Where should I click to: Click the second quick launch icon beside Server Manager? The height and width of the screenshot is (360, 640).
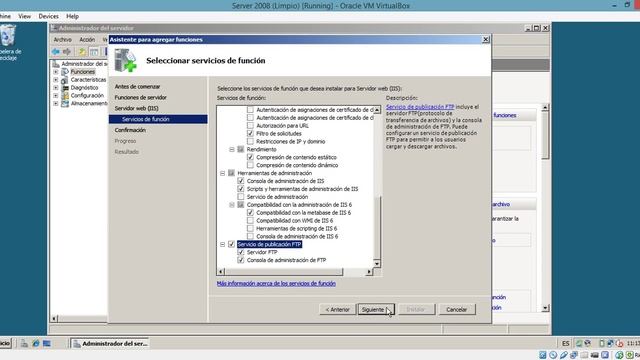[36, 344]
